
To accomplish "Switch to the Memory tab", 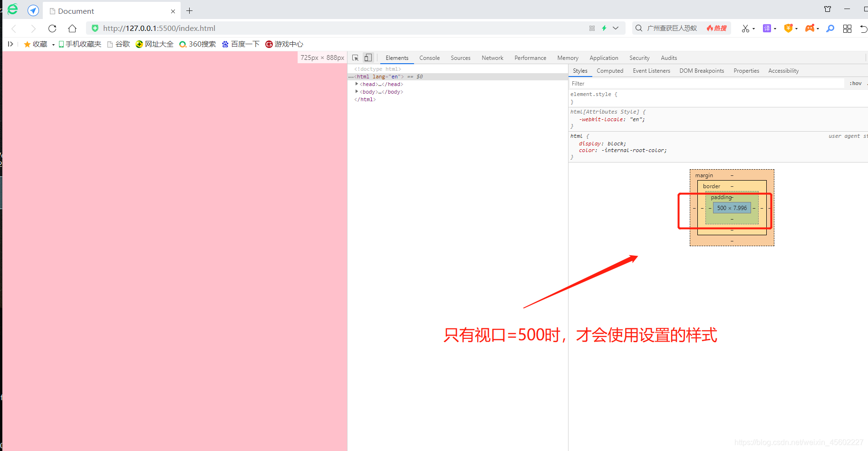I will click(568, 58).
